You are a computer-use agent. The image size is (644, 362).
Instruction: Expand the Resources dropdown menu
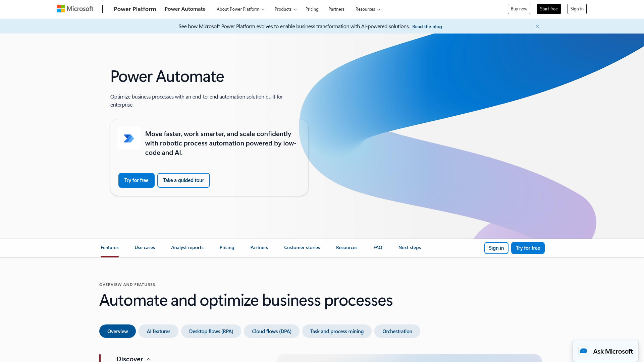click(x=367, y=9)
